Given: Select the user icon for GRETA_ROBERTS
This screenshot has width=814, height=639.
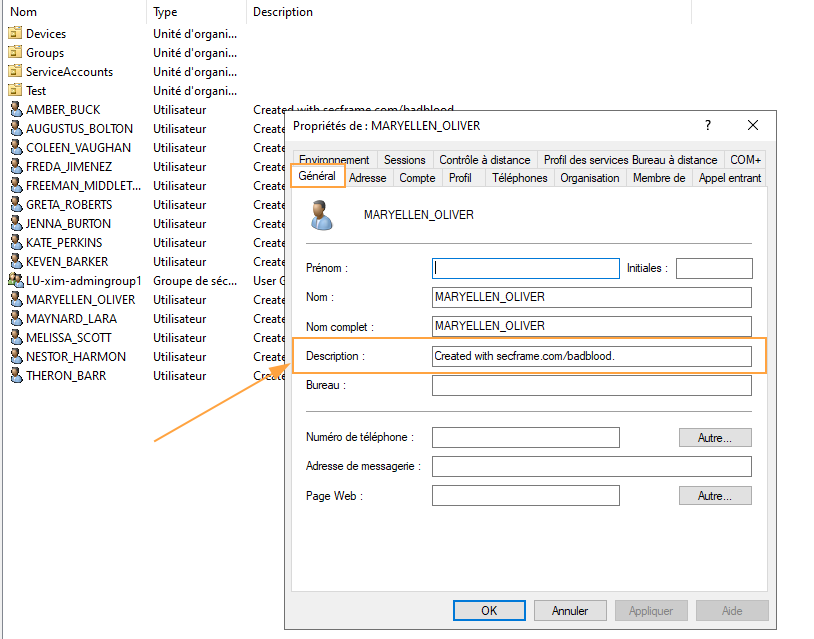Looking at the screenshot, I should pos(18,204).
